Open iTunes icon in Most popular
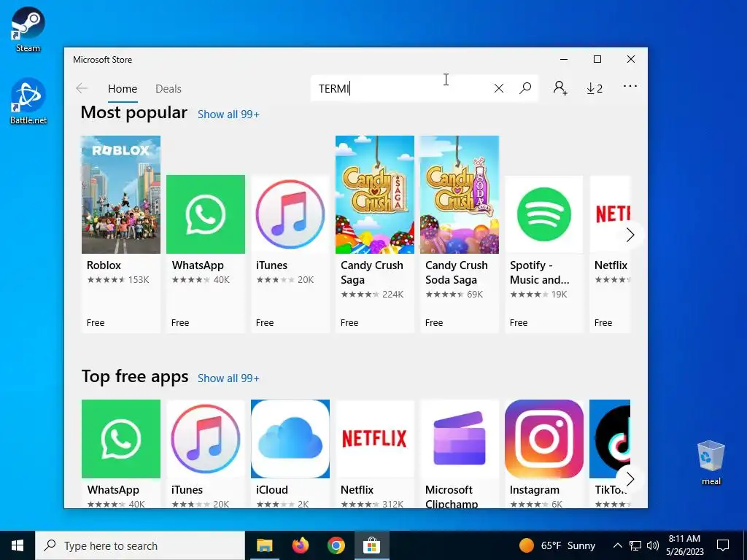 290,214
